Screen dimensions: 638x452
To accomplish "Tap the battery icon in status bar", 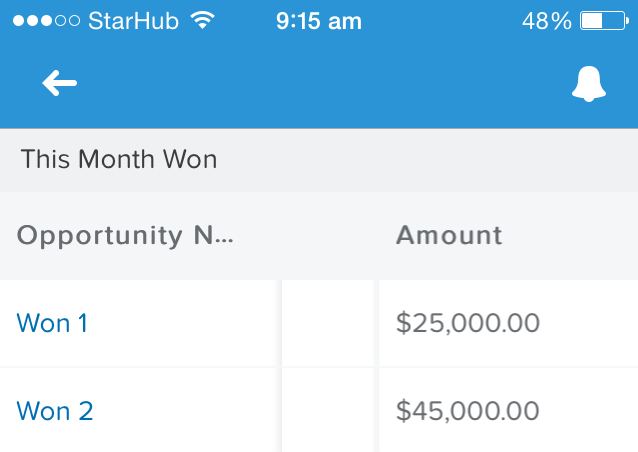I will (x=603, y=20).
